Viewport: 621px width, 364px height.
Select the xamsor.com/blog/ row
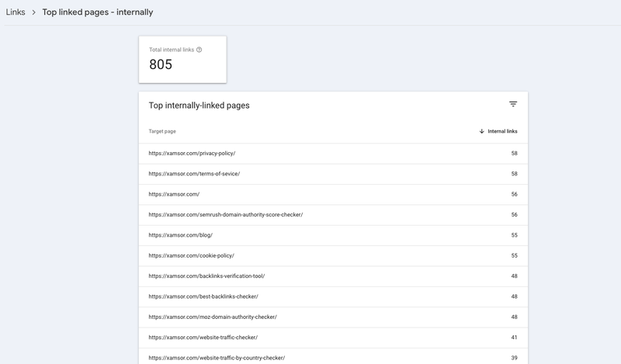[x=180, y=235]
